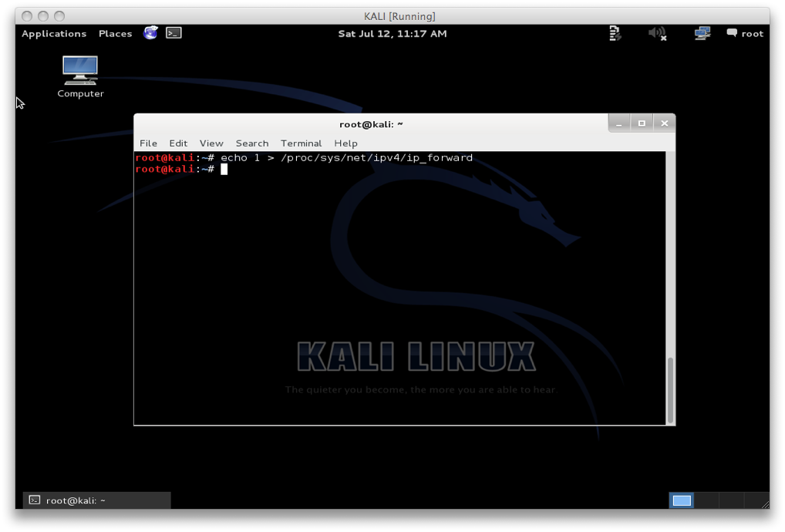Viewport: 785px width, 532px height.
Task: Launch the terminal icon in the top panel
Action: click(174, 33)
